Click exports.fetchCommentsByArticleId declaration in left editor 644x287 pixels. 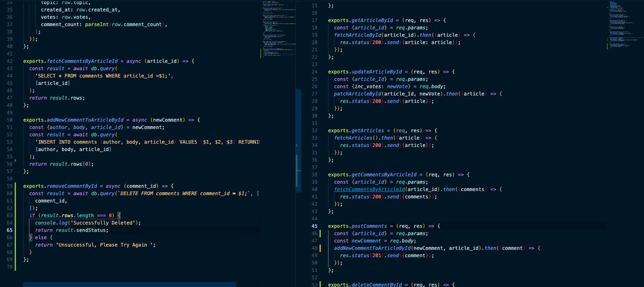coord(70,61)
